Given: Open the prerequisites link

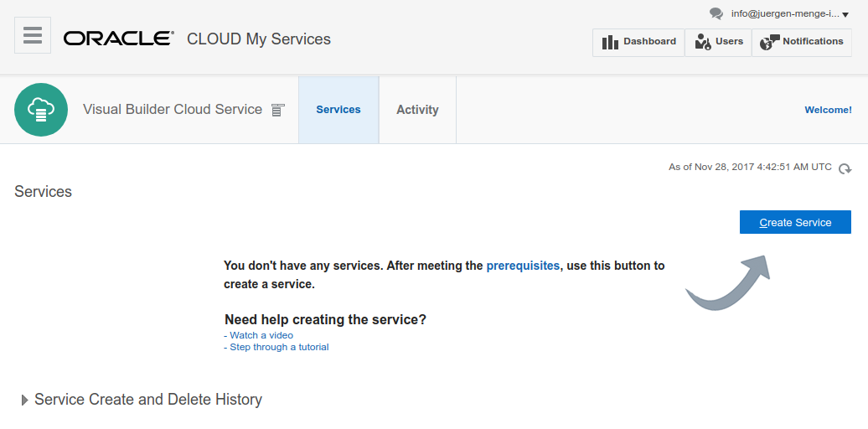Looking at the screenshot, I should coord(523,266).
